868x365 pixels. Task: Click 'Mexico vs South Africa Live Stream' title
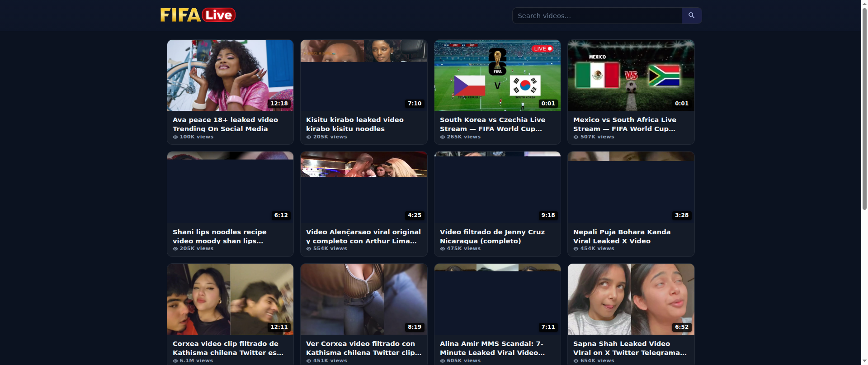[x=625, y=124]
